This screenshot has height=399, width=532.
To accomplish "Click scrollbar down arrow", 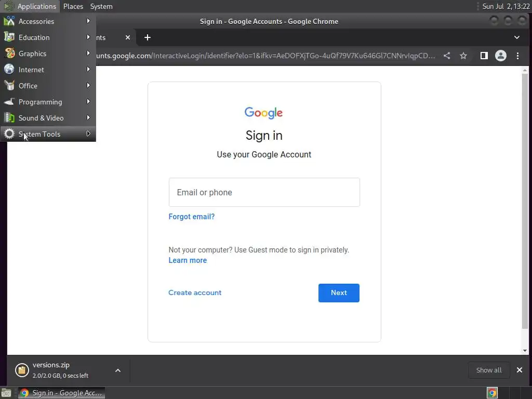I will click(x=525, y=351).
